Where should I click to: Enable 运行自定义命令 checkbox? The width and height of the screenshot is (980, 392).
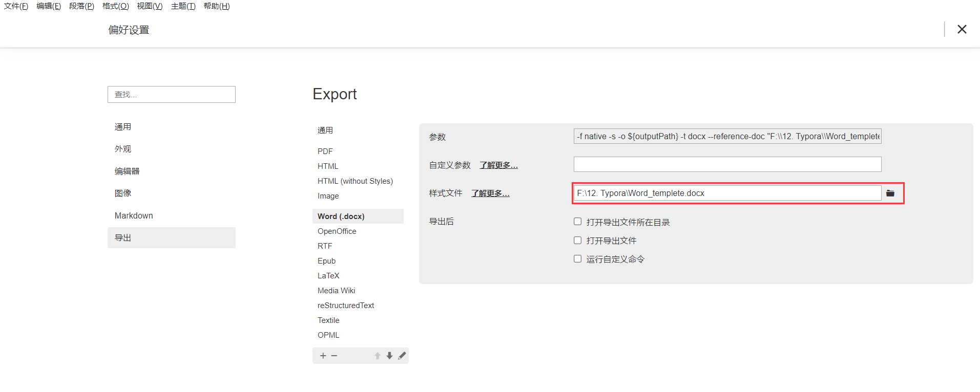pyautogui.click(x=577, y=258)
